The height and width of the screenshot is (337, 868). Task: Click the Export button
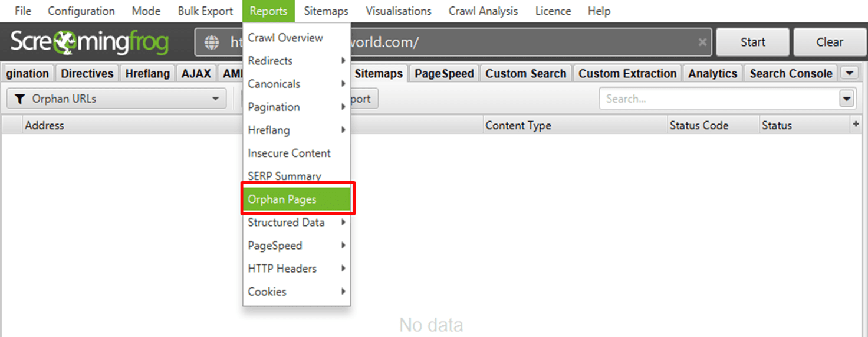point(364,99)
